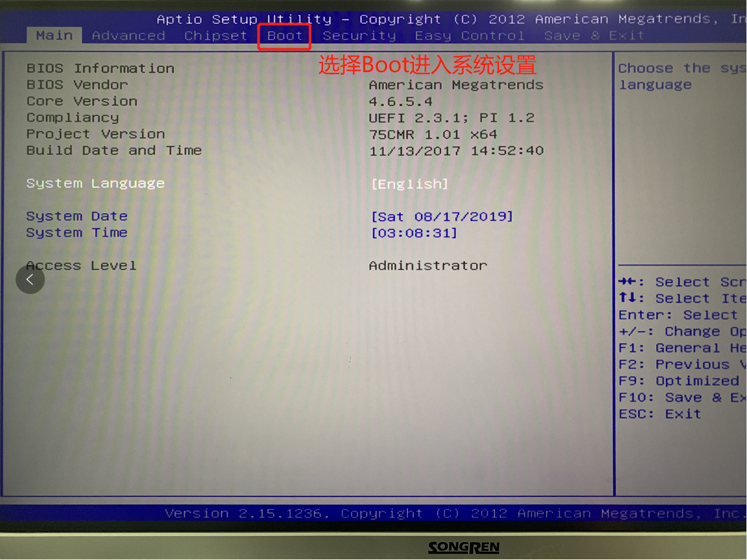Open the Chipset tab

(x=216, y=35)
